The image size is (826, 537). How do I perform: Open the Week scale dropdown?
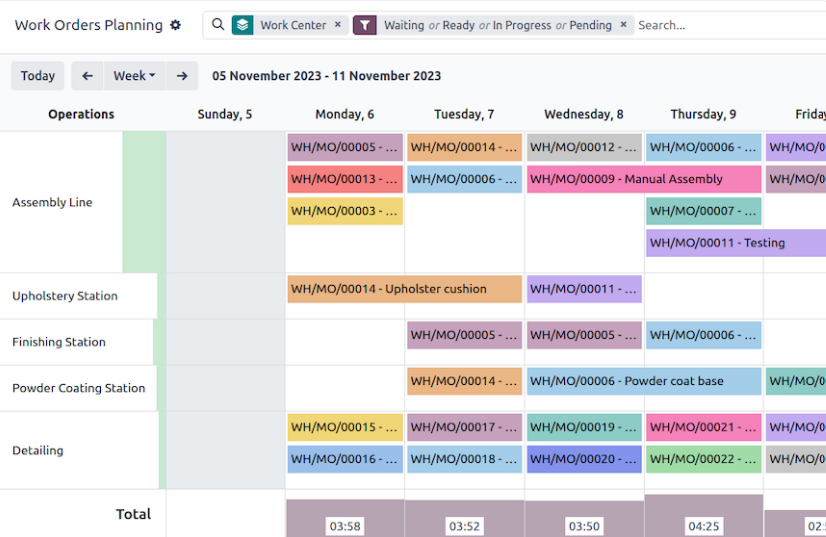[134, 76]
